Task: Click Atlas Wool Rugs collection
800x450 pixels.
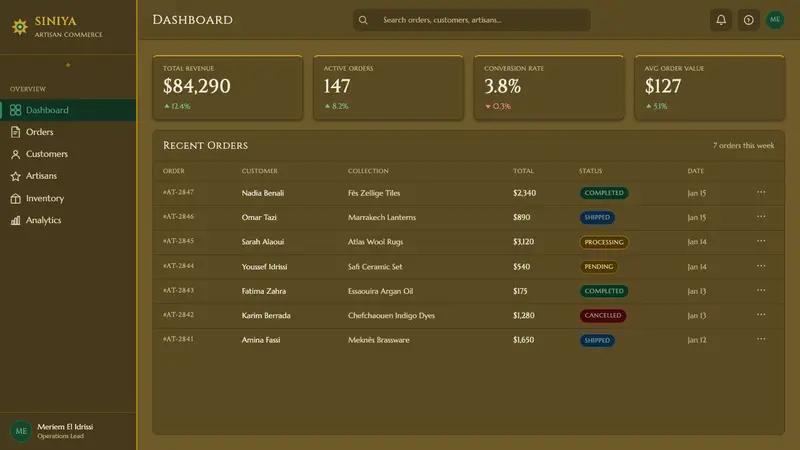Action: (376, 242)
